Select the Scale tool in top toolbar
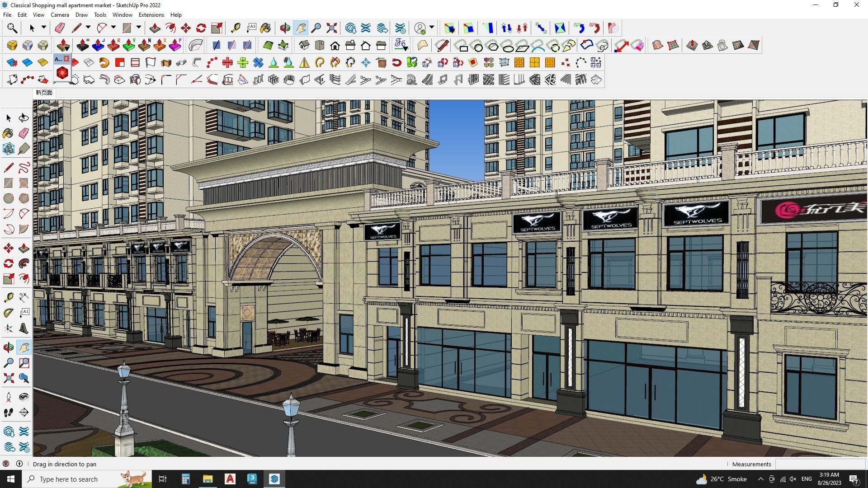This screenshot has height=488, width=868. click(x=217, y=28)
